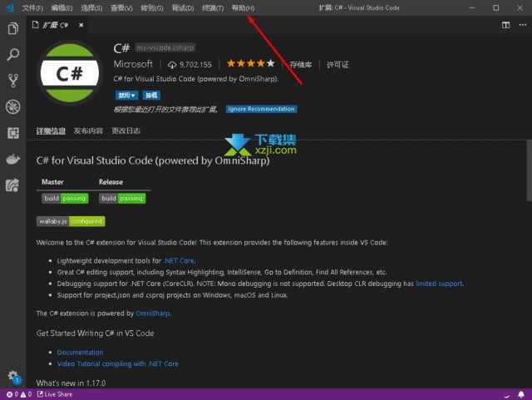Click the Master build passing badge
This screenshot has height=400, width=532.
[65, 198]
